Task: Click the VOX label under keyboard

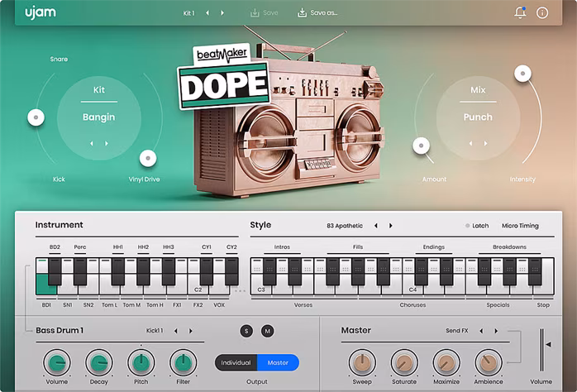Action: (219, 305)
